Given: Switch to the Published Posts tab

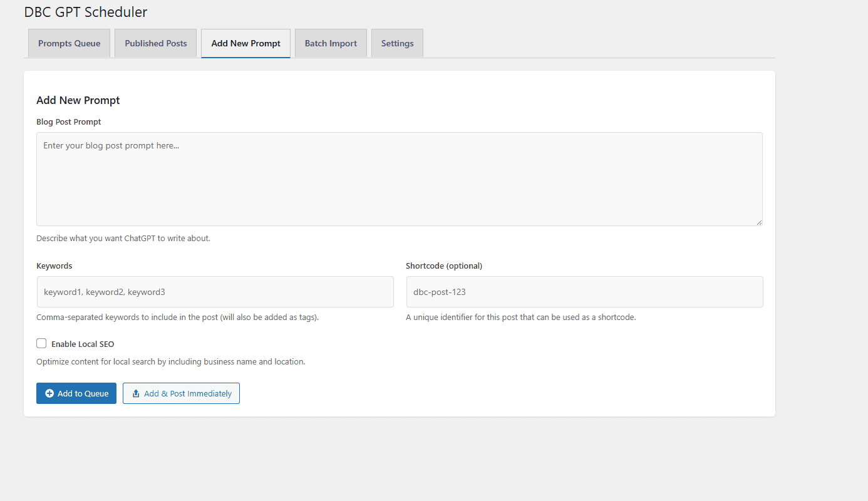Looking at the screenshot, I should [x=155, y=43].
